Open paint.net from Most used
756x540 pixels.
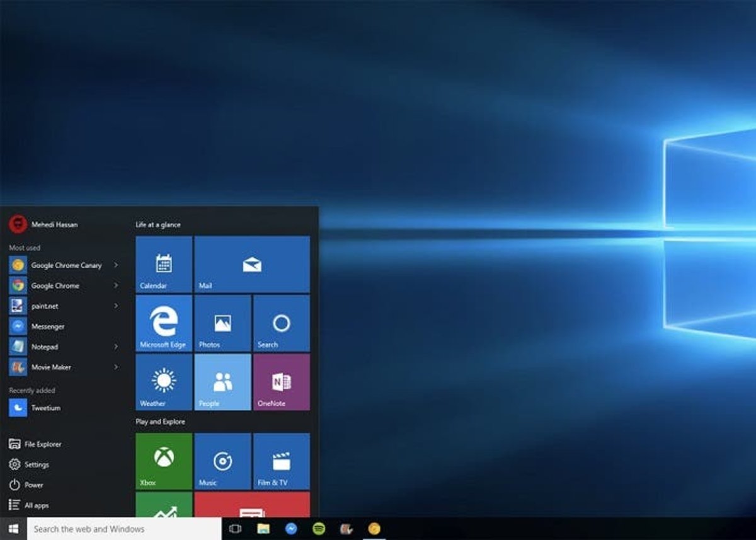point(64,306)
